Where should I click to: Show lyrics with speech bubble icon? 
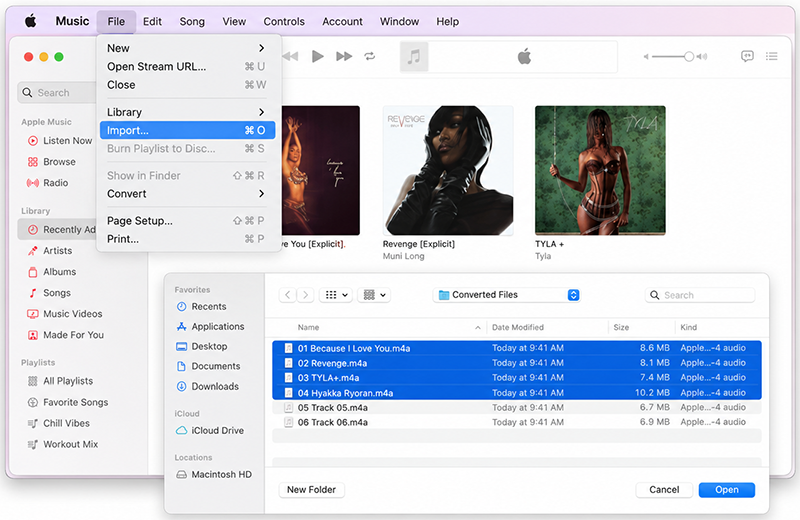(x=747, y=56)
